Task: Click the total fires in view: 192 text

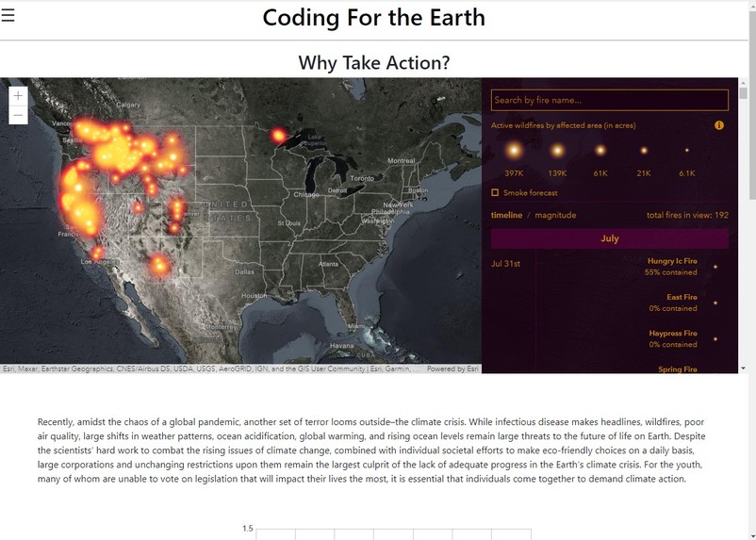Action: tap(687, 215)
